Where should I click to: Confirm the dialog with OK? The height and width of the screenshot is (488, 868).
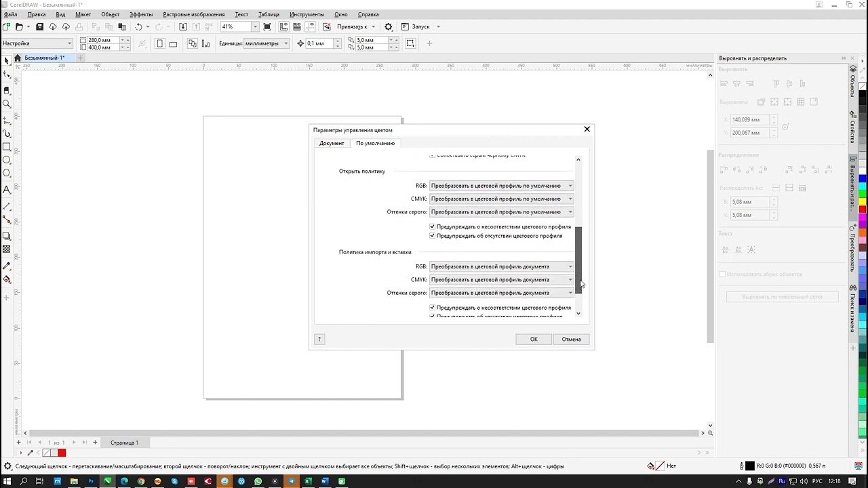coord(534,339)
